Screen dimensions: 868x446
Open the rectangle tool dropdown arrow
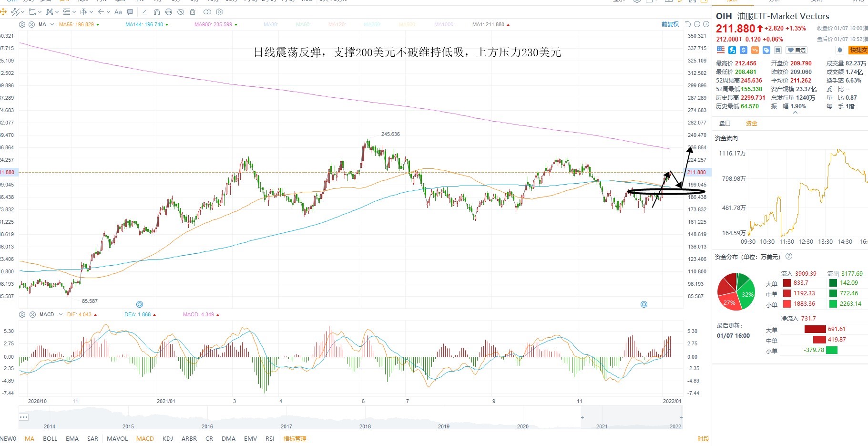40,12
